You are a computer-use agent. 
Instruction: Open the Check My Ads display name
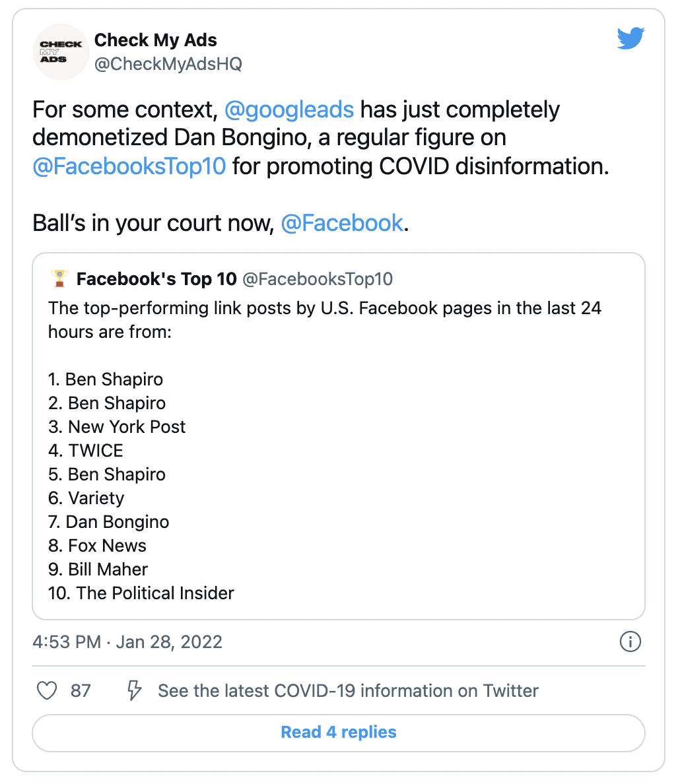[156, 40]
